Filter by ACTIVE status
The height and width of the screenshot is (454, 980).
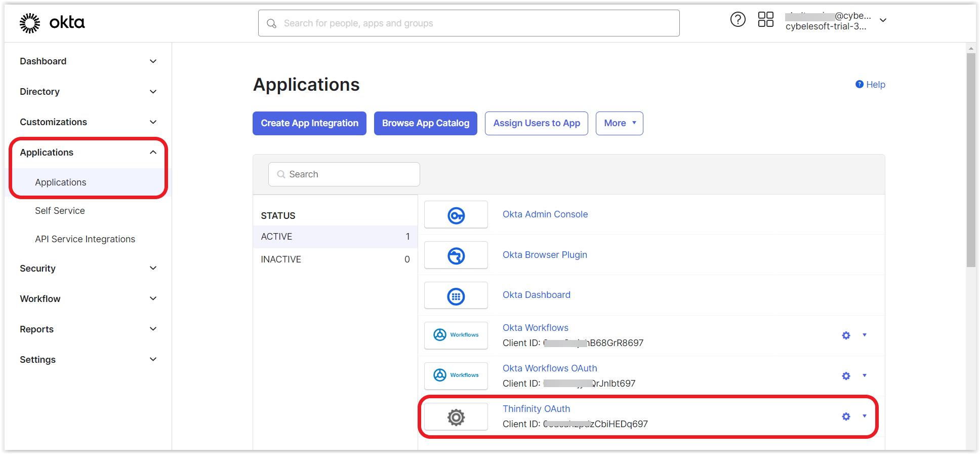(x=335, y=237)
